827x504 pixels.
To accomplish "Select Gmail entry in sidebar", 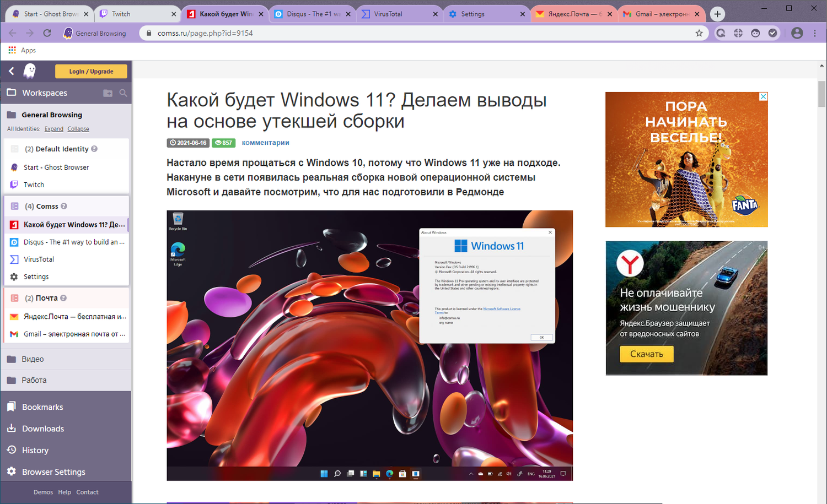I will point(67,334).
